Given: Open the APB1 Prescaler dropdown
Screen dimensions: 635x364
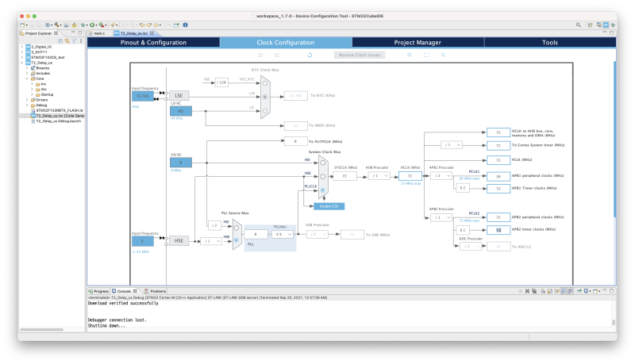Looking at the screenshot, I should (441, 176).
